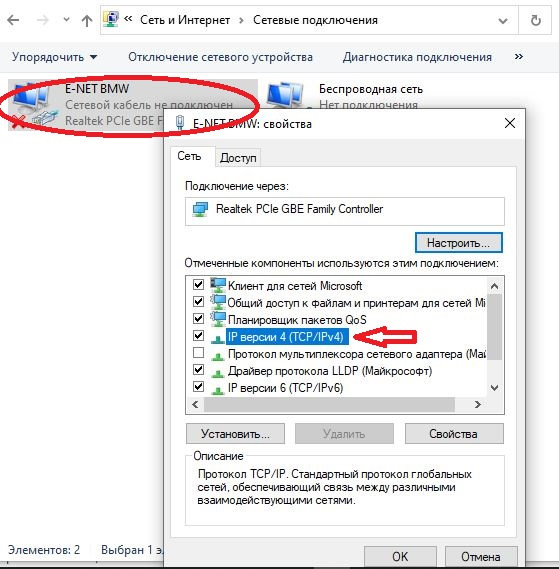Image resolution: width=559 pixels, height=569 pixels.
Task: Enable the Протокол мультиплексора сетевого адаптера checkbox
Action: pos(199,353)
